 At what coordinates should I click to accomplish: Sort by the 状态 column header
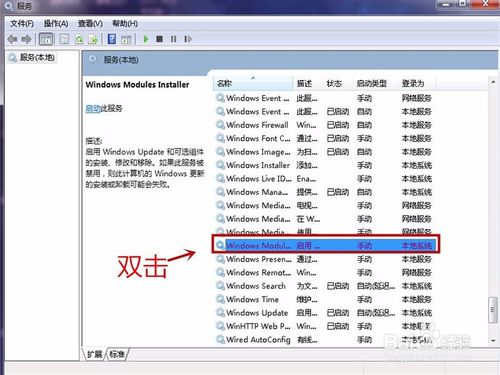click(337, 83)
